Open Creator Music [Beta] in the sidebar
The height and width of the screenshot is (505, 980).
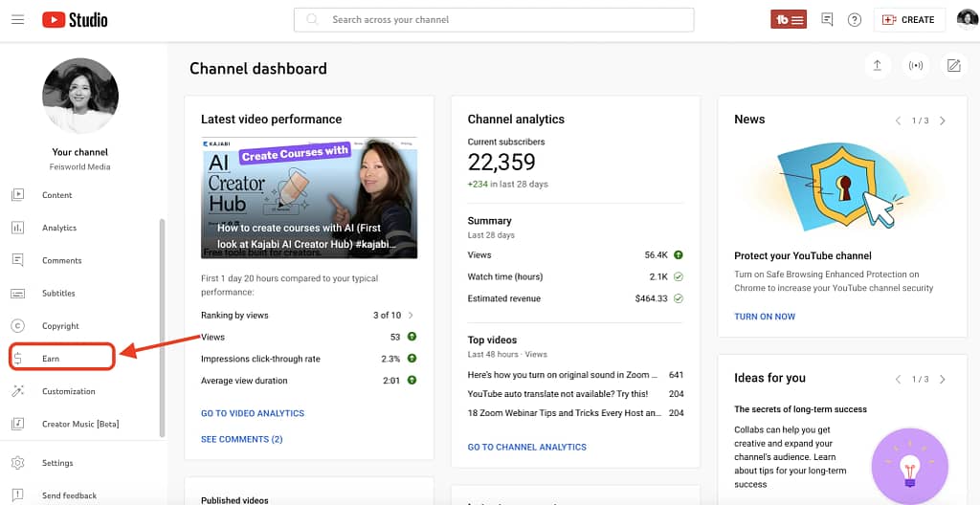(x=79, y=424)
